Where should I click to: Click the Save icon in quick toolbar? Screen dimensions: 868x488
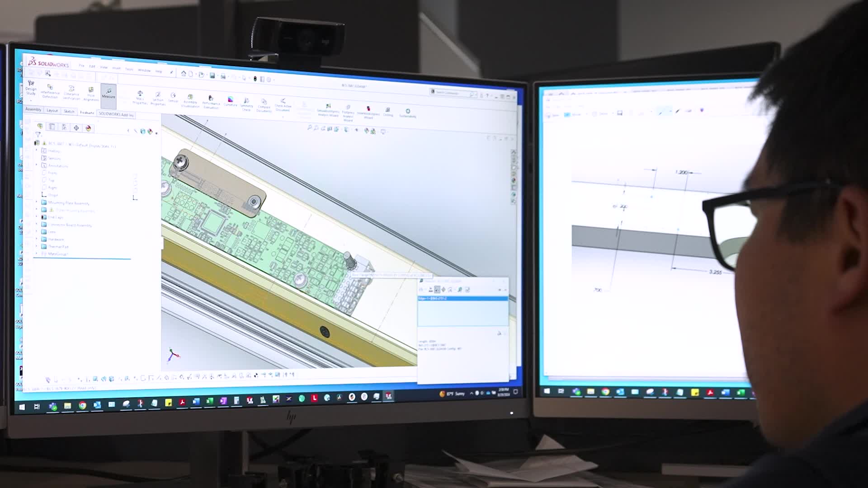pos(212,75)
